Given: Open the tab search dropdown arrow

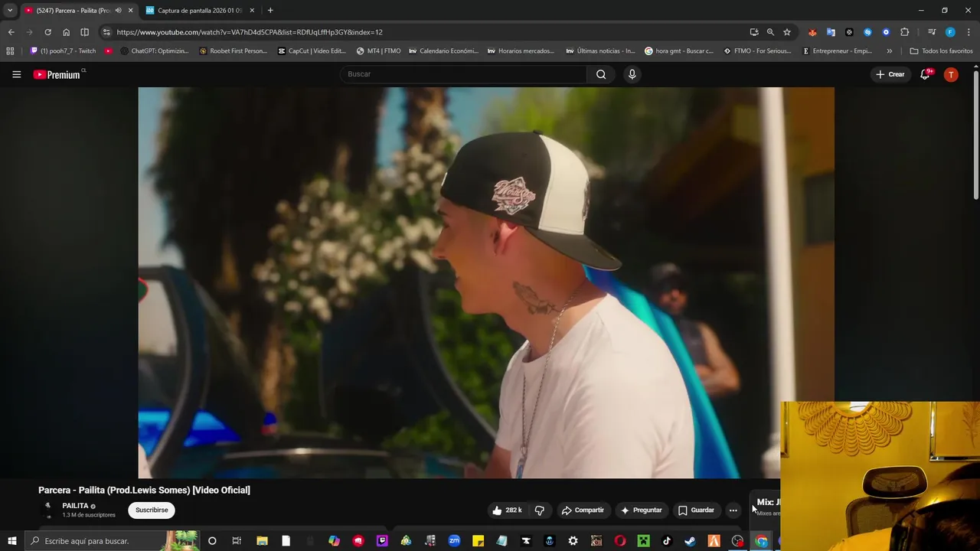Looking at the screenshot, I should [x=9, y=10].
